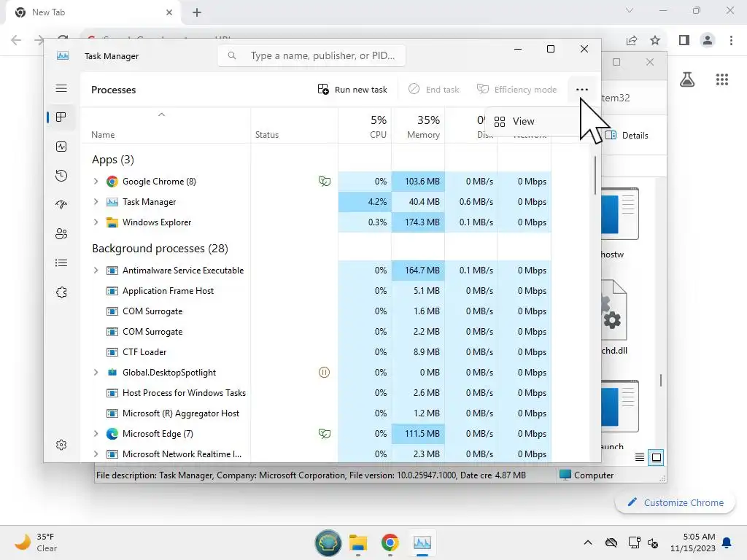
Task: Open Chrome's side panel icon
Action: (x=684, y=40)
